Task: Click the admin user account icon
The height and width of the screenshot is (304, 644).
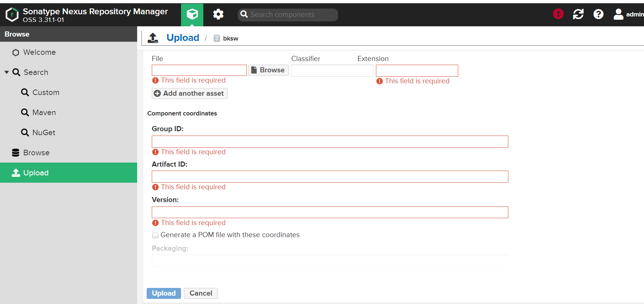Action: click(x=618, y=14)
